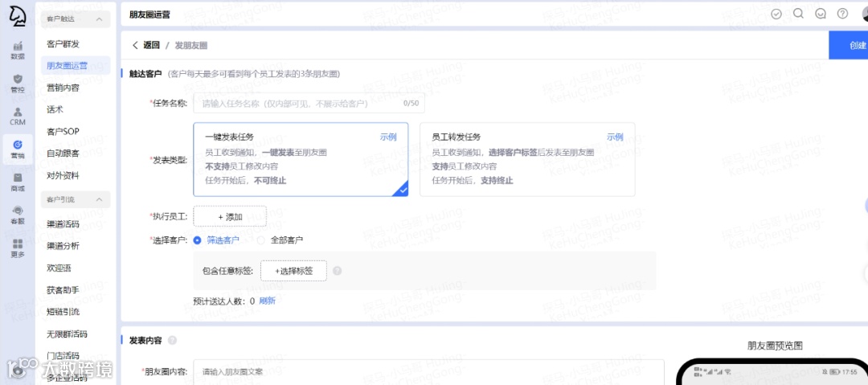
Task: Open the 管控 section in left rail
Action: coord(18,83)
